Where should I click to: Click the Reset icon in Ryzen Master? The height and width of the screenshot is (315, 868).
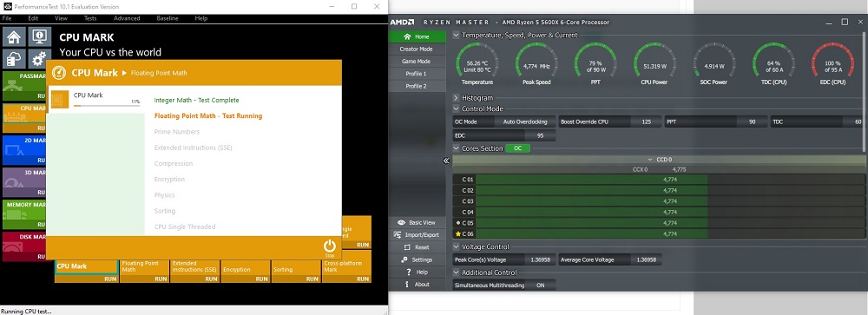point(408,247)
